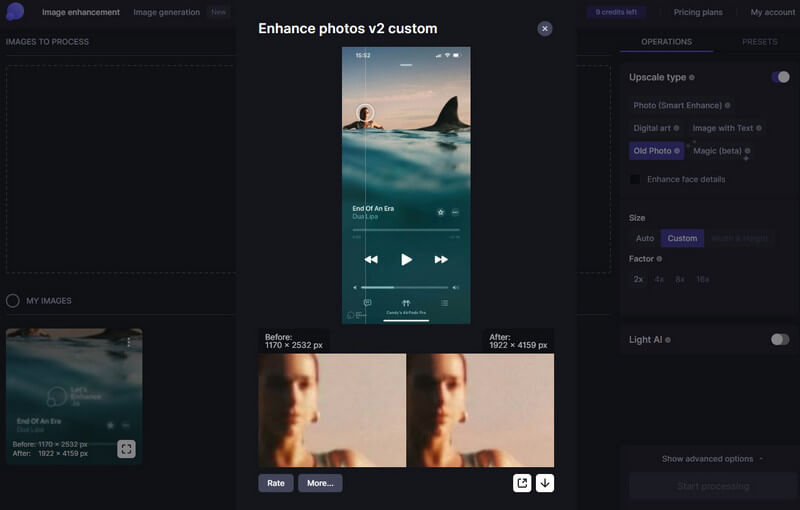Click the share/open external icon
The width and height of the screenshot is (800, 510).
pos(522,483)
